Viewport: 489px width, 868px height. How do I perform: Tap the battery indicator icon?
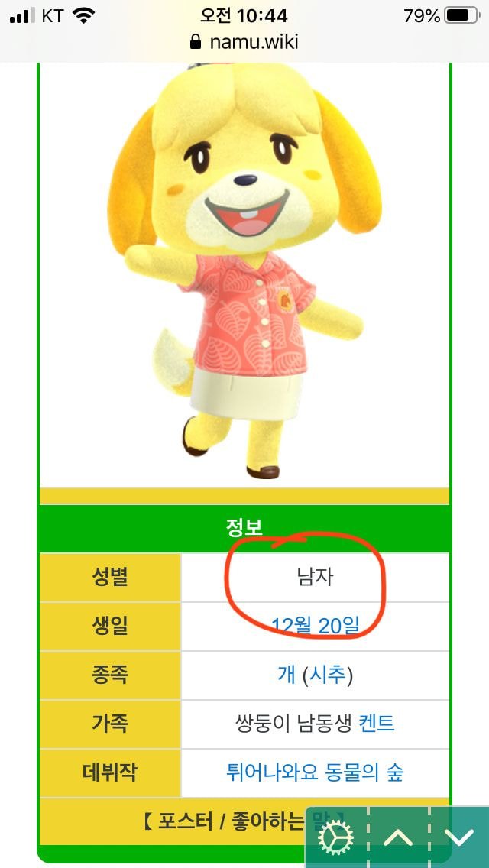(x=461, y=16)
